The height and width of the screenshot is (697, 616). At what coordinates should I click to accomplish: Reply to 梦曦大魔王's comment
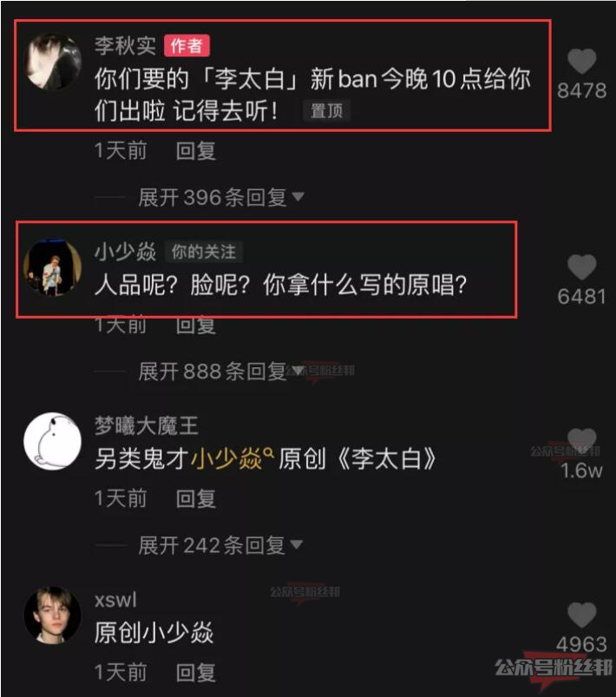coord(195,498)
